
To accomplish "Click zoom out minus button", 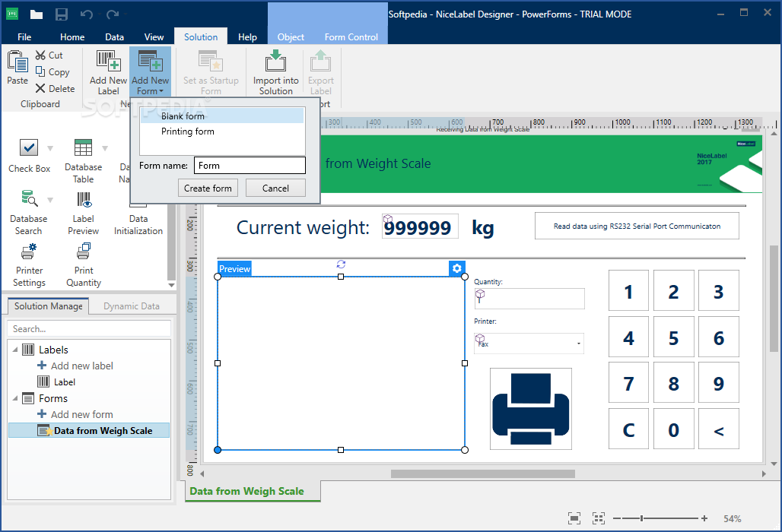I will click(617, 518).
